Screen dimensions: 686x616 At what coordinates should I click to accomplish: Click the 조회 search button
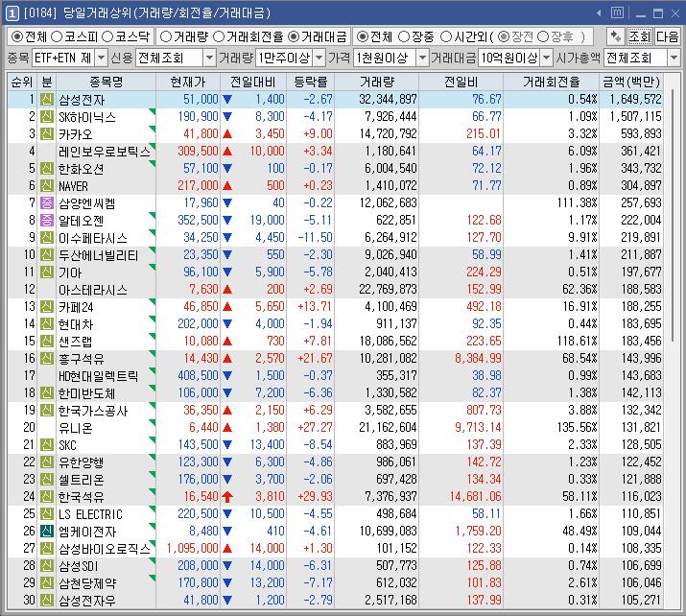pyautogui.click(x=640, y=36)
